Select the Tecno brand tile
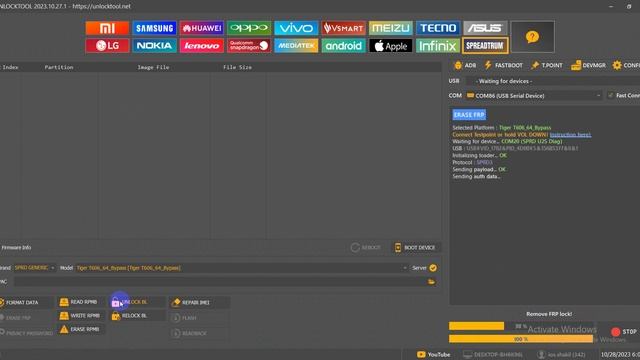This screenshot has width=640, height=360. pyautogui.click(x=438, y=28)
